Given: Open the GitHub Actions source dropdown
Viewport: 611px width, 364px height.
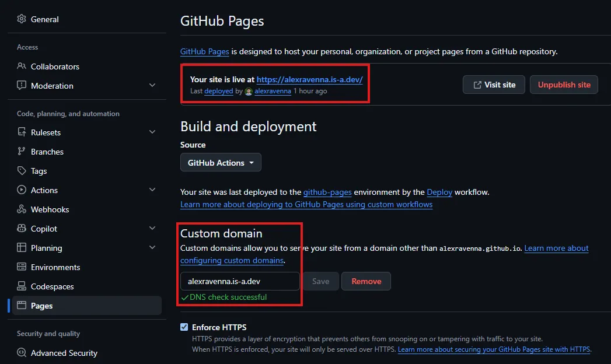Looking at the screenshot, I should click(221, 162).
